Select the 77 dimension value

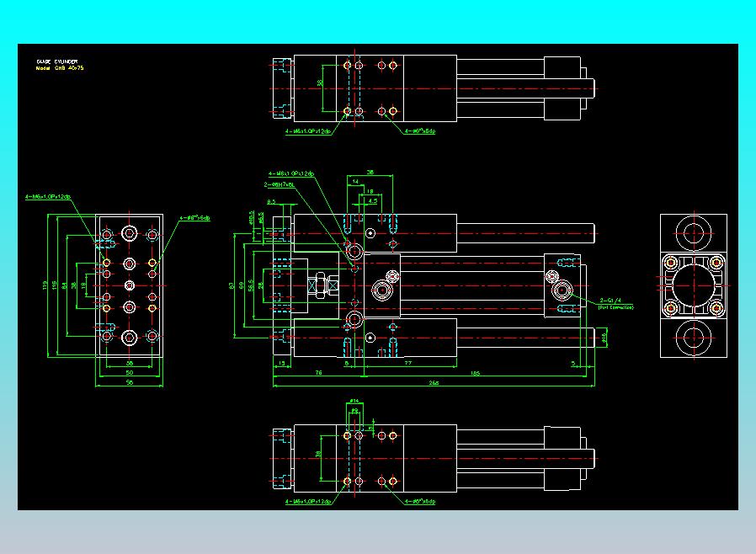tap(408, 363)
